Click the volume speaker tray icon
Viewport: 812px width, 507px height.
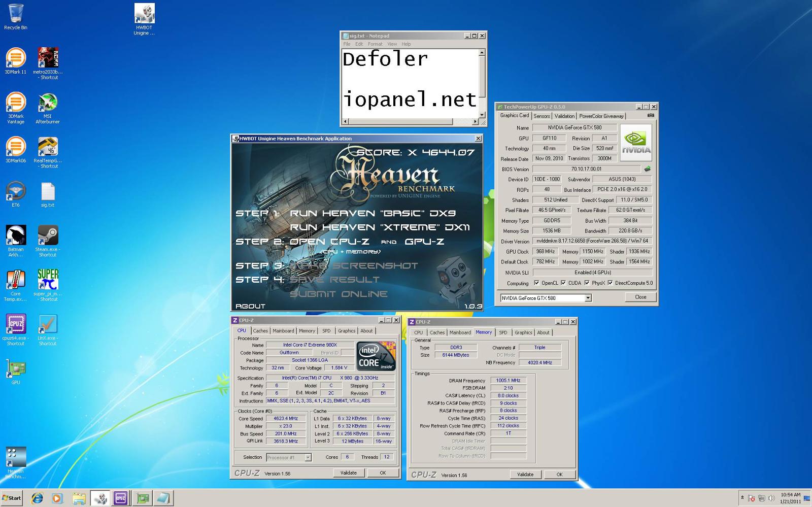[x=771, y=498]
